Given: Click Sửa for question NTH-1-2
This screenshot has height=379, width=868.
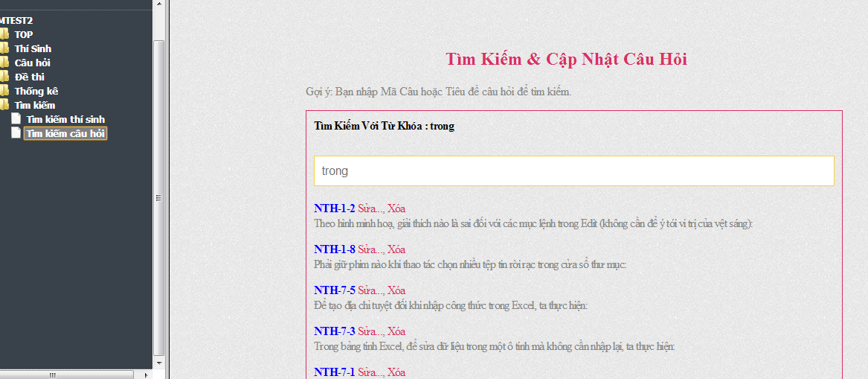Looking at the screenshot, I should 370,209.
